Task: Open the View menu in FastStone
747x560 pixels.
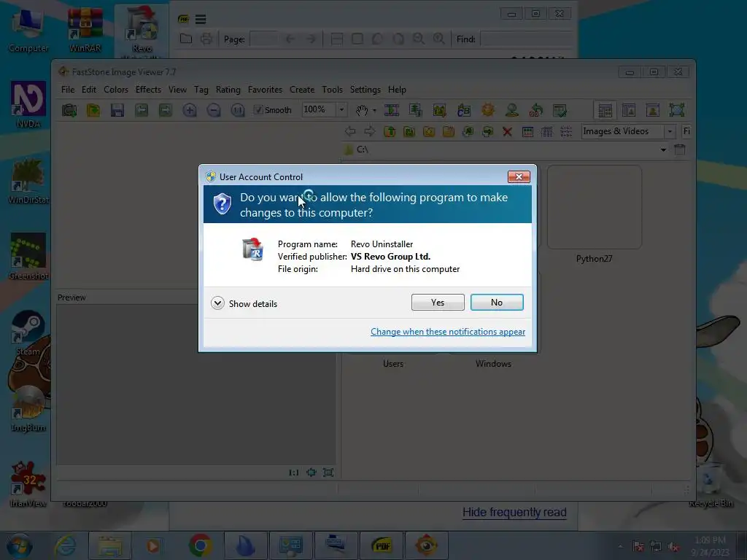Action: pyautogui.click(x=177, y=90)
